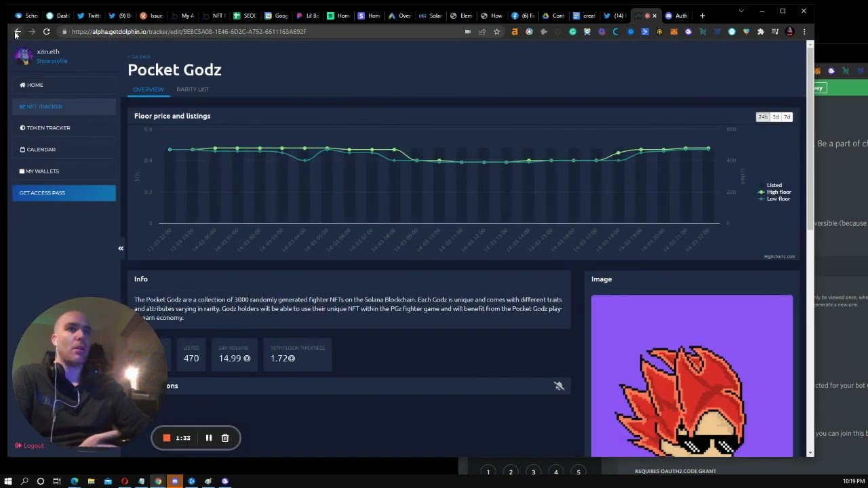This screenshot has width=868, height=488.
Task: Reload the page in browser
Action: coord(46,32)
